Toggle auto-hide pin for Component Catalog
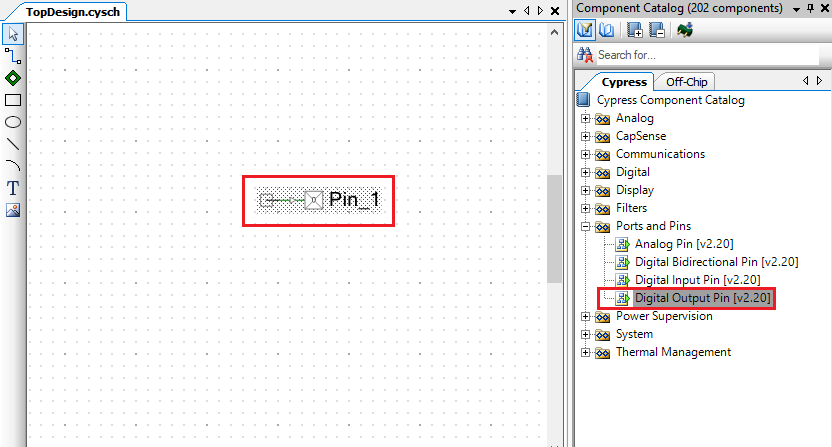Screen dimensions: 832x447 coord(810,8)
